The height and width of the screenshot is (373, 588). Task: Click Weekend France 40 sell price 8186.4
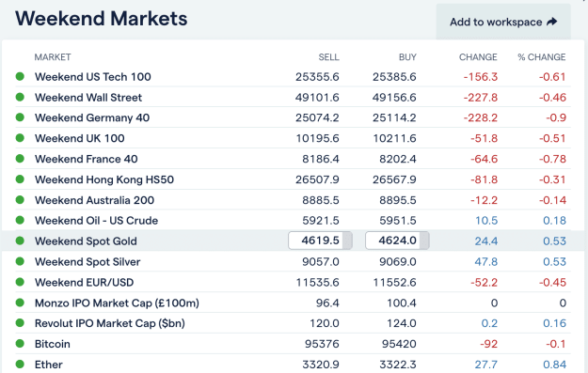[x=321, y=159]
